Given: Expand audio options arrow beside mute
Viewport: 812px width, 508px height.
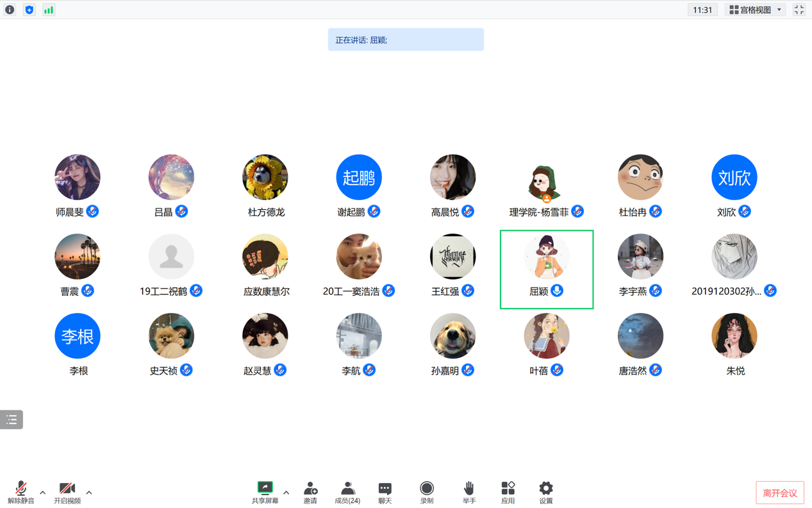Looking at the screenshot, I should tap(43, 493).
